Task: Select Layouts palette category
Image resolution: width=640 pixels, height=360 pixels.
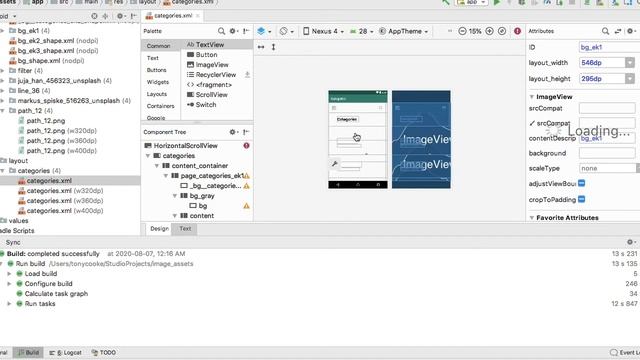Action: tap(157, 94)
